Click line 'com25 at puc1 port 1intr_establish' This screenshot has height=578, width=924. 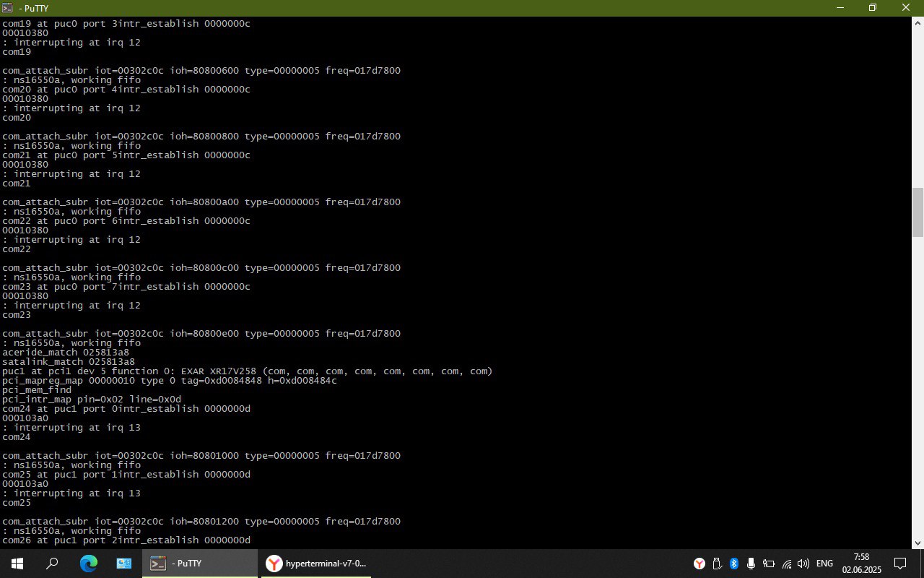click(126, 475)
